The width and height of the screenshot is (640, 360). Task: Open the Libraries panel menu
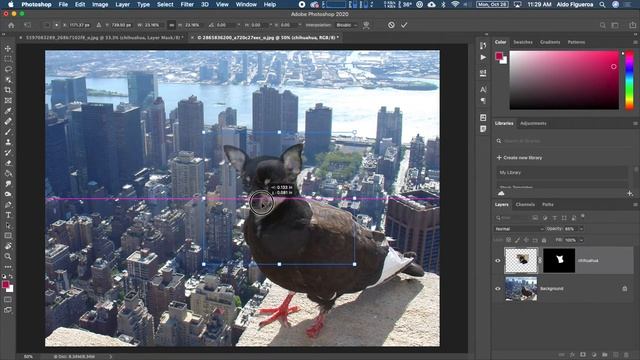pyautogui.click(x=635, y=123)
